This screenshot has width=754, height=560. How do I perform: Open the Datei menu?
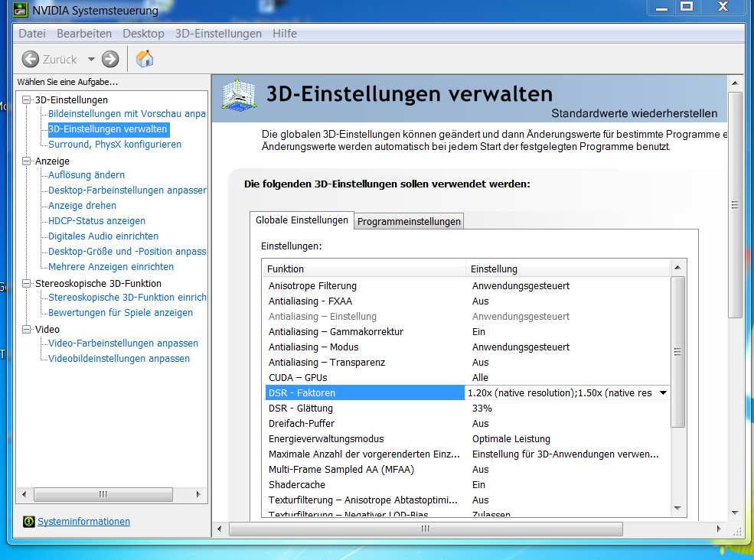(x=32, y=34)
